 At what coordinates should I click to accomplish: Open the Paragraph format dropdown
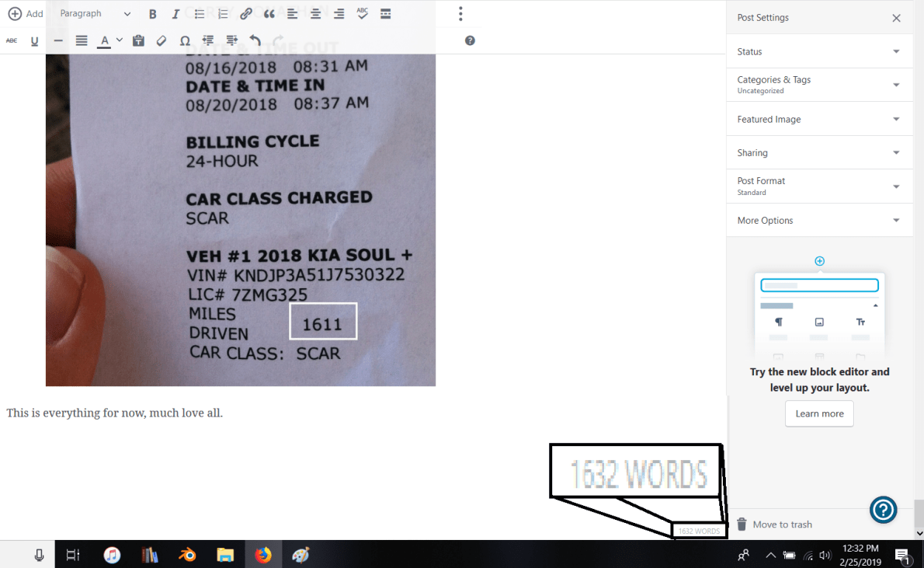(95, 14)
